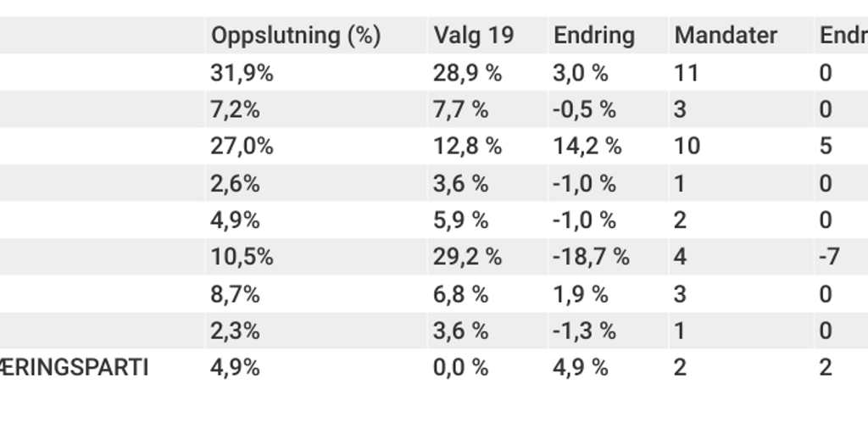The image size is (868, 434).
Task: Select the -7 mandate change cell
Action: [x=829, y=257]
